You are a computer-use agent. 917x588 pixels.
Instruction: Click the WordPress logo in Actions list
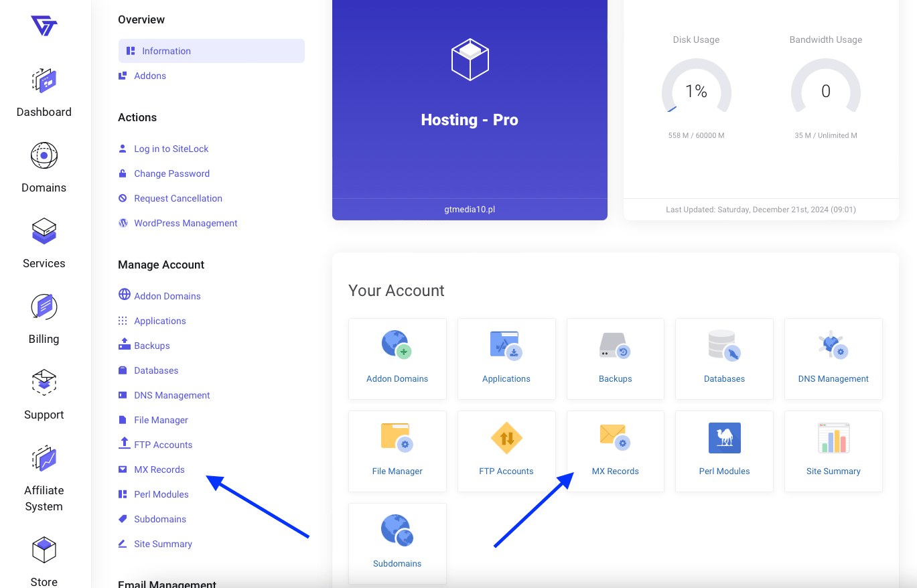coord(123,223)
